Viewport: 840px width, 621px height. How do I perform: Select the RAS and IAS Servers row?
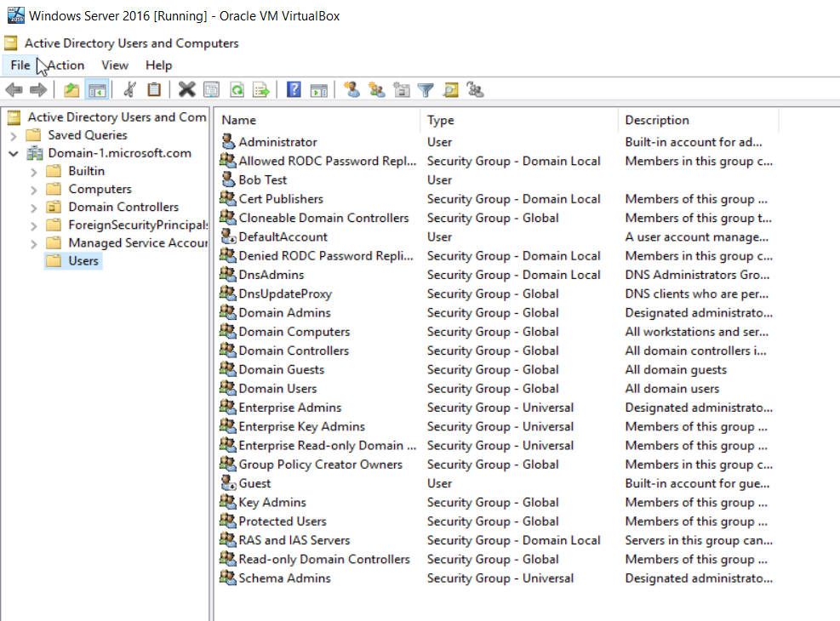(x=495, y=540)
